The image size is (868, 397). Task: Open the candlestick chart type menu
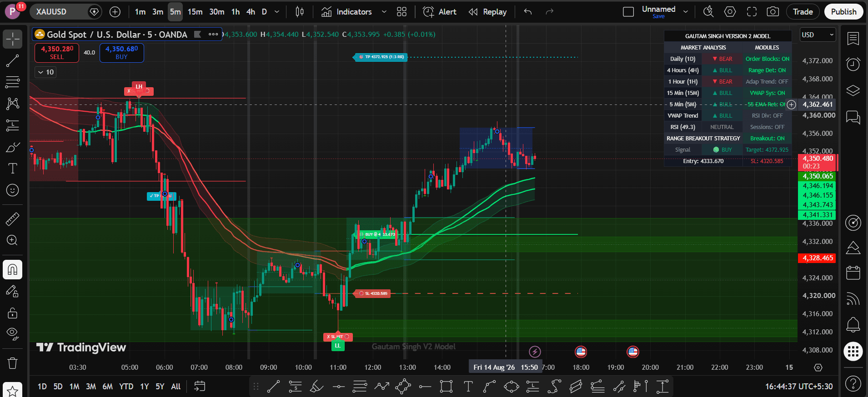[x=300, y=12]
